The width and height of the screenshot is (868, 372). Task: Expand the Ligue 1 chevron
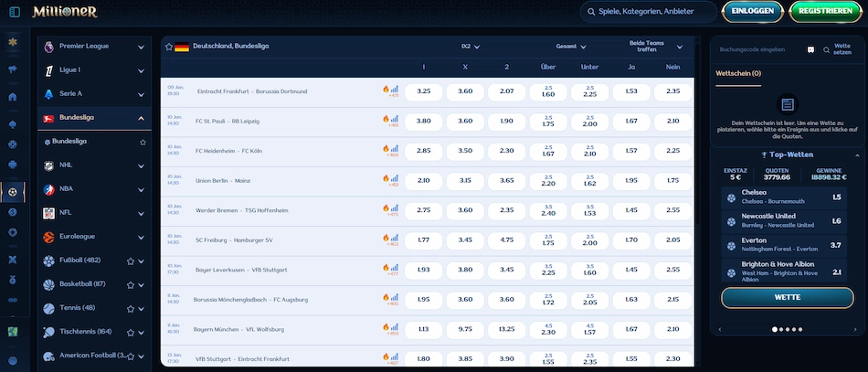coord(141,71)
